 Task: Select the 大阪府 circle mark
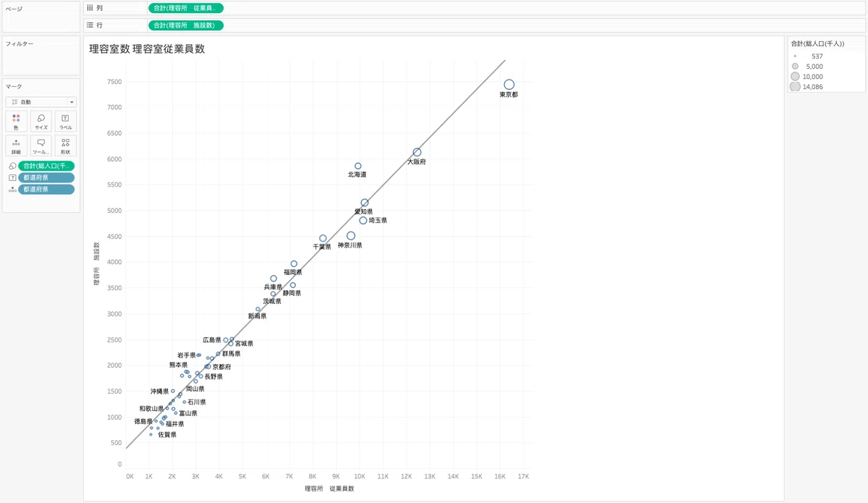click(417, 152)
